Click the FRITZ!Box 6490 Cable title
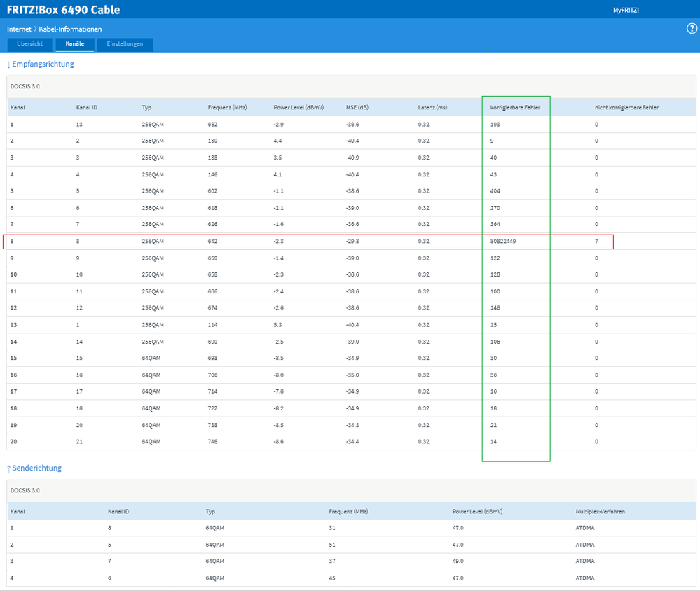Screen dimensions: 700x591 64,10
